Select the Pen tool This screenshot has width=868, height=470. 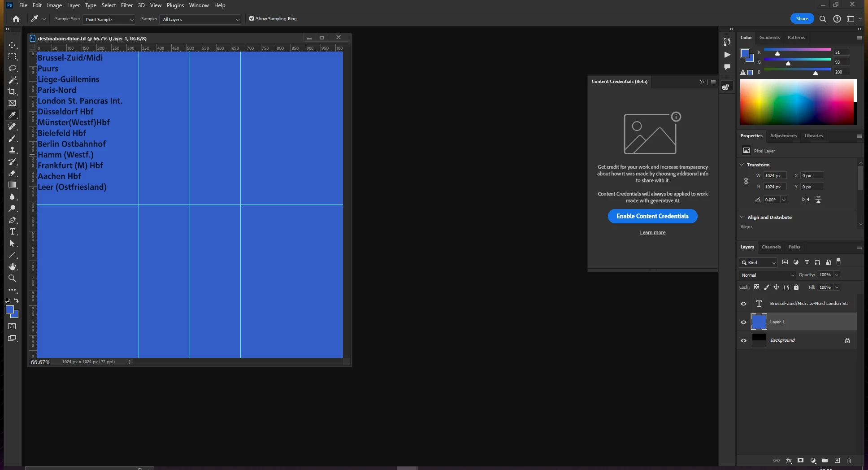12,220
